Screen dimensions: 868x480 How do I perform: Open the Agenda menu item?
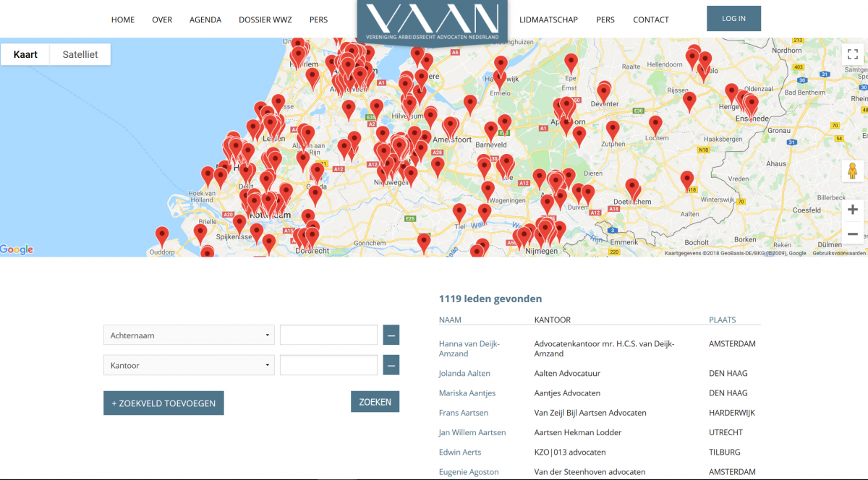point(205,20)
